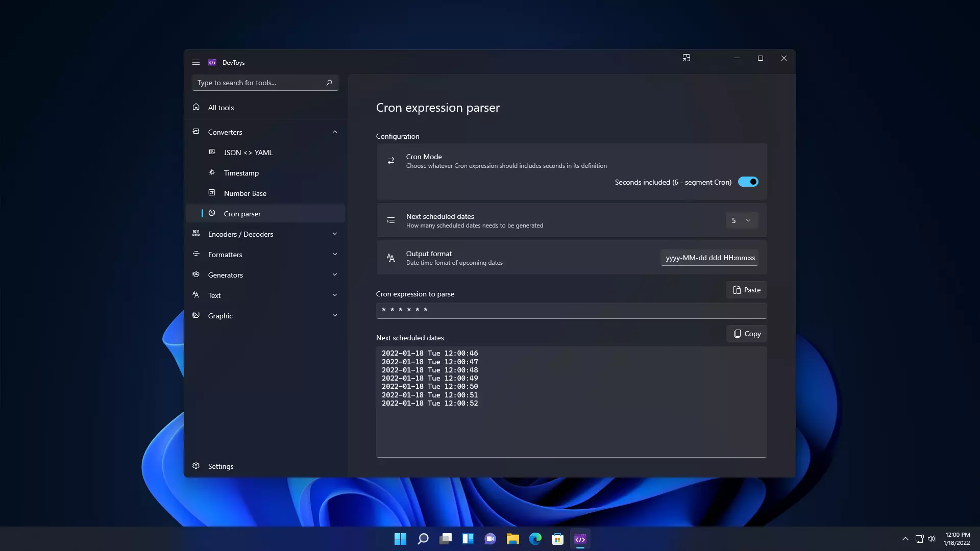The width and height of the screenshot is (980, 551).
Task: Click the Copy button for scheduled dates
Action: pyautogui.click(x=747, y=334)
